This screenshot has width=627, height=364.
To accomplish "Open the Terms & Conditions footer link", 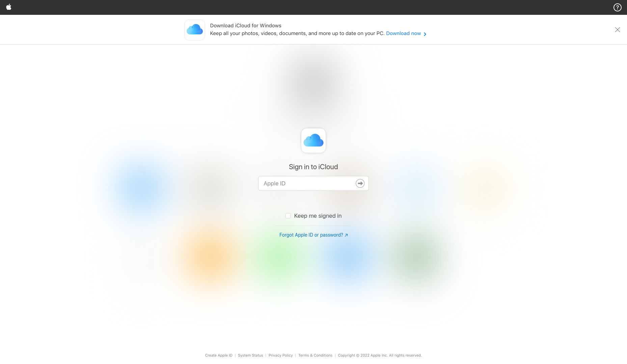I will 315,355.
